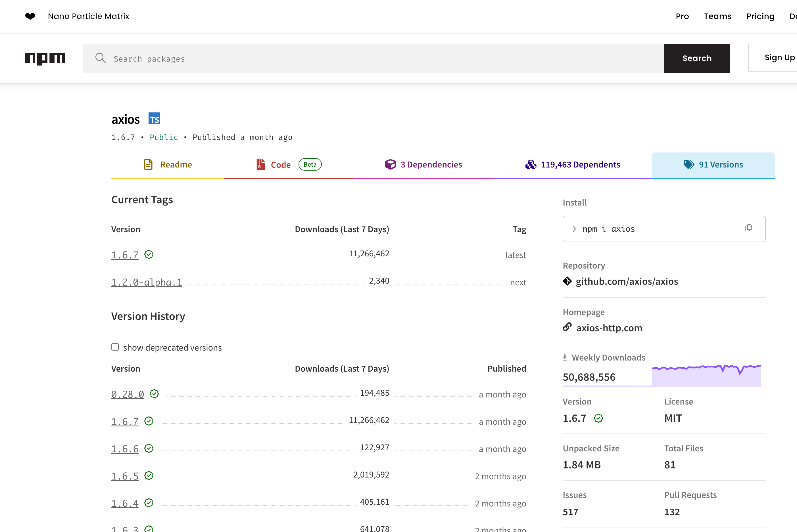Open version 1.2.0-alpha.1 link
This screenshot has height=532, width=797.
[x=147, y=282]
